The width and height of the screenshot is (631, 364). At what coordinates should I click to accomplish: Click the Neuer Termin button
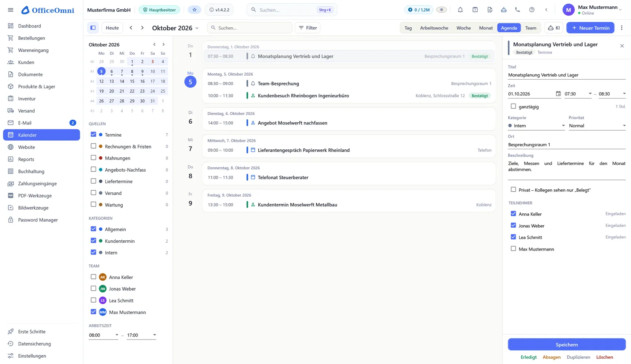pyautogui.click(x=590, y=28)
